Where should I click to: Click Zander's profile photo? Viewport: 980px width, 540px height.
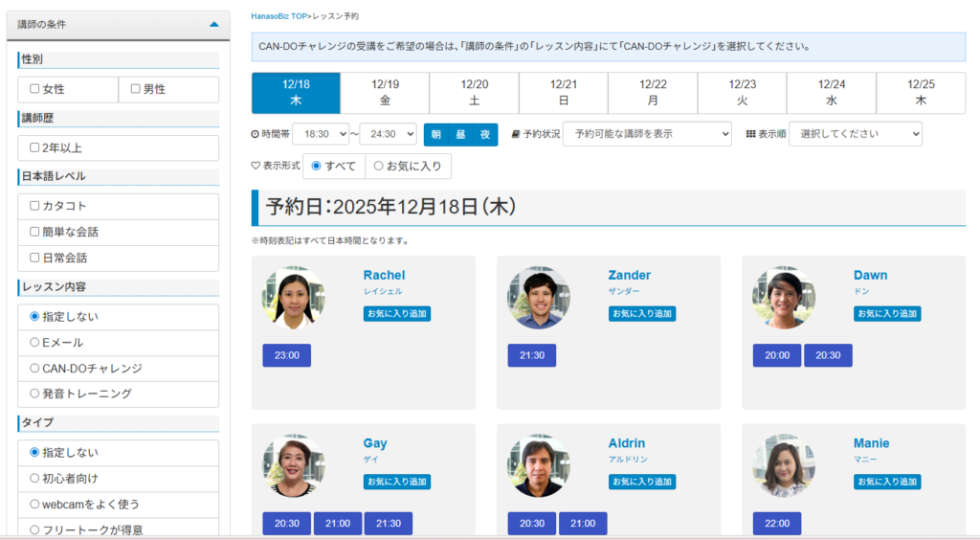tap(538, 298)
